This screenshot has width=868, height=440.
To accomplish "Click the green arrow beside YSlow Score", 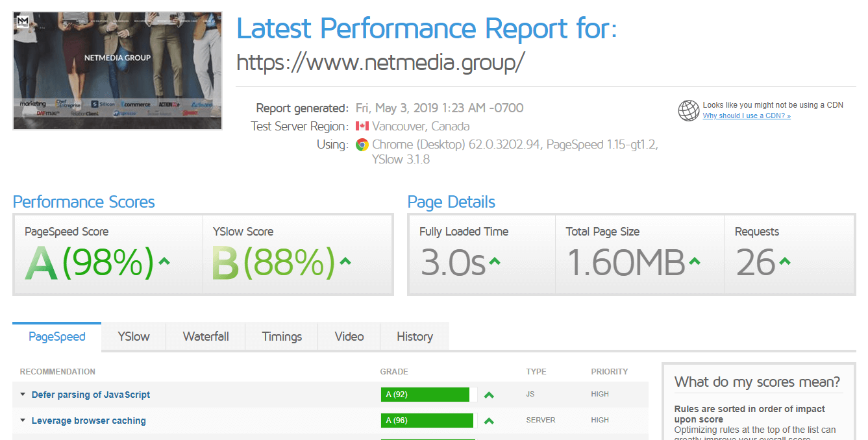I will 345,262.
